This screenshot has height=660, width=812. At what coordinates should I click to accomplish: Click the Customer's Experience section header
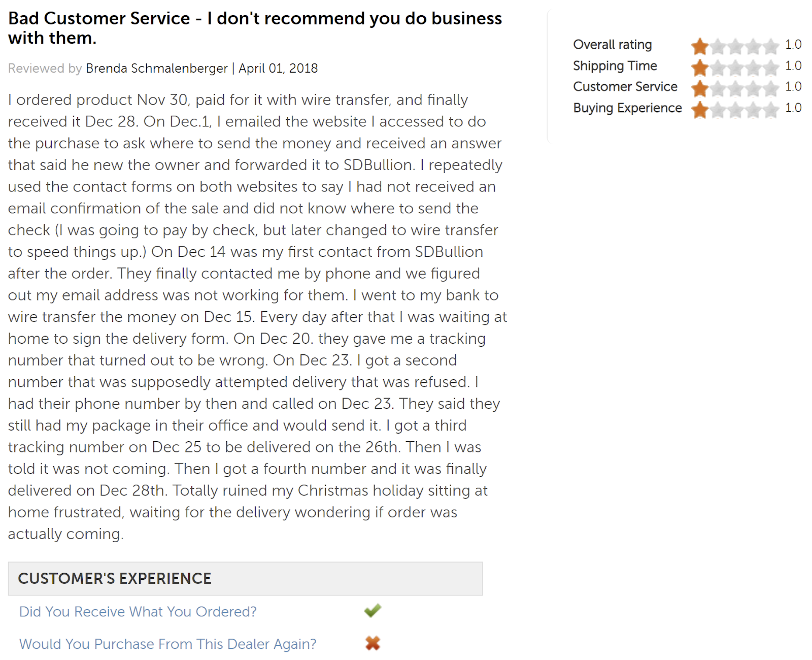point(245,578)
